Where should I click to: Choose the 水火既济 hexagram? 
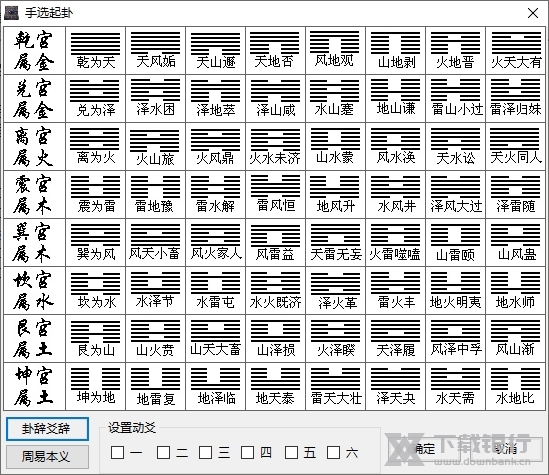[275, 291]
